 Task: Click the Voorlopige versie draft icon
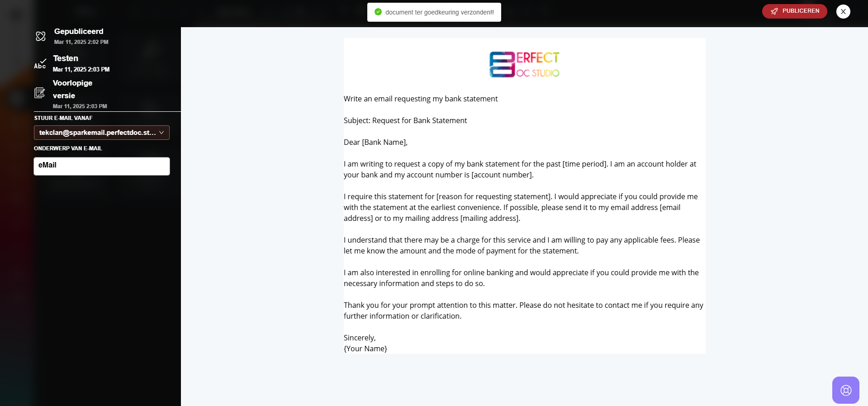coord(40,93)
